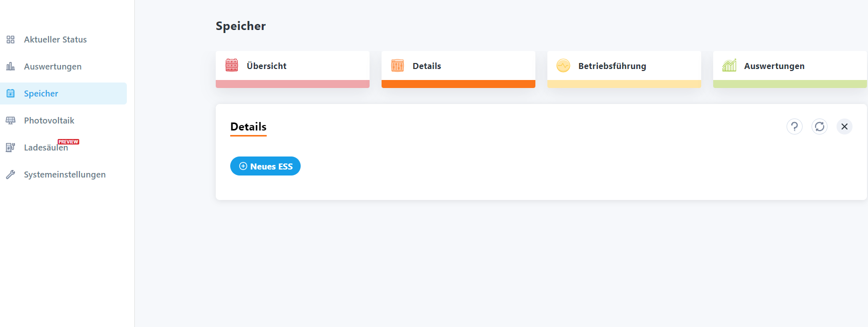Screen dimensions: 868x327
Task: Click the Speicher battery sidebar icon
Action: point(10,93)
